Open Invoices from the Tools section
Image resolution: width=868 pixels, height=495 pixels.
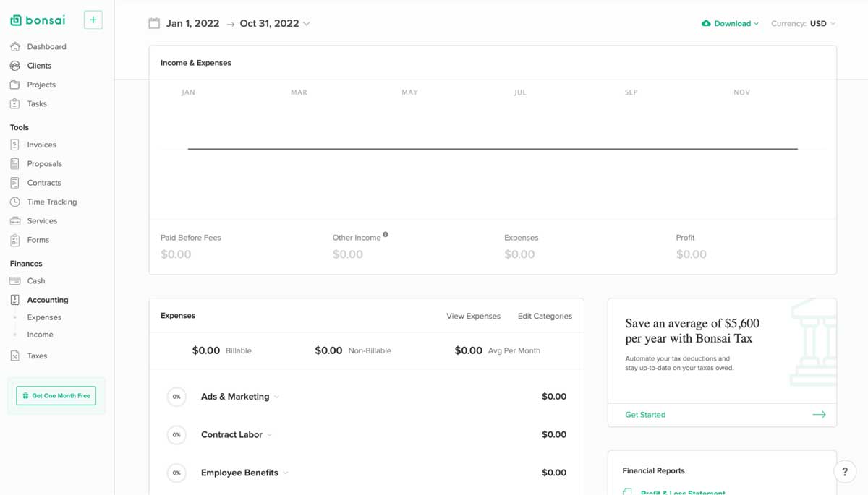point(15,145)
